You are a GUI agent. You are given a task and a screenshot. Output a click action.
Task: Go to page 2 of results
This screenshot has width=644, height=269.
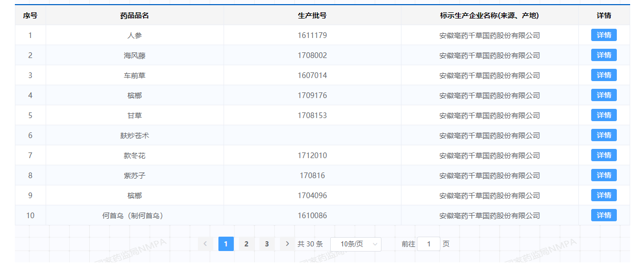point(246,244)
